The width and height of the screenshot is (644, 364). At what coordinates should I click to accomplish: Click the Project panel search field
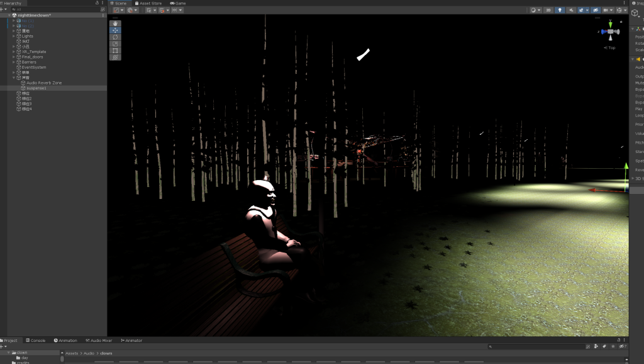click(x=539, y=346)
